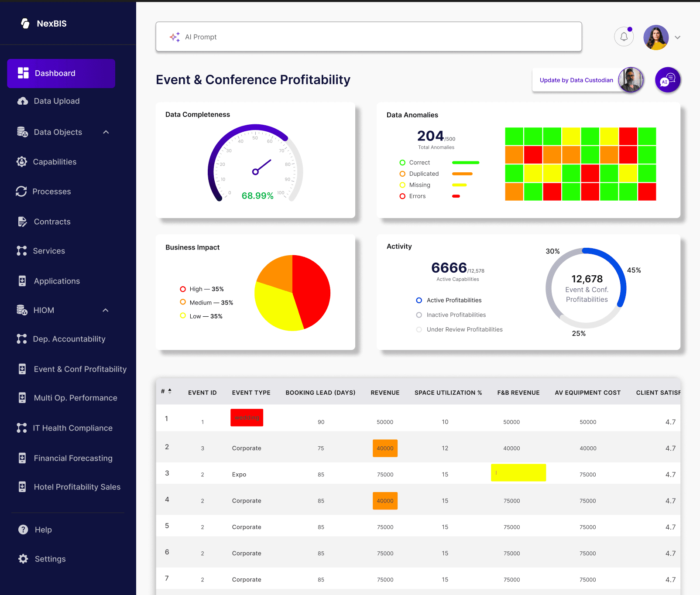This screenshot has height=595, width=700.
Task: Click the BOOKING LEAD (DAYS) column header
Action: (320, 393)
